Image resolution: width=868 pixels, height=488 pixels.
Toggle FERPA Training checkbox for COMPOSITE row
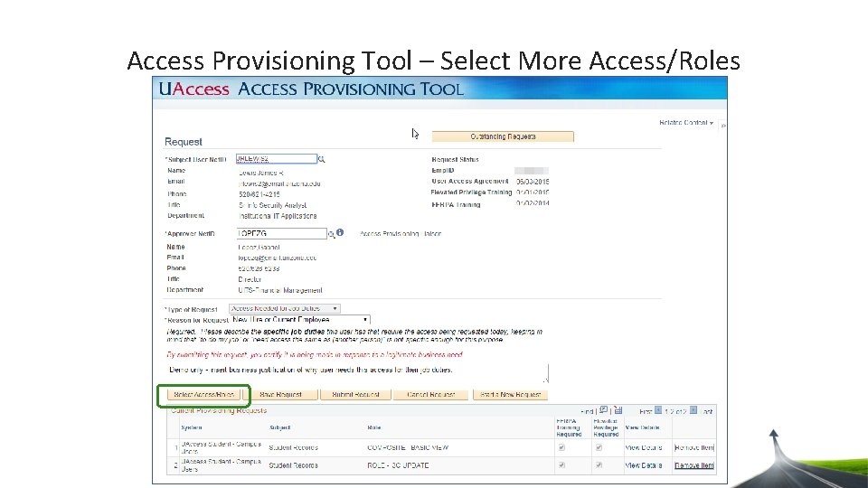pyautogui.click(x=561, y=447)
